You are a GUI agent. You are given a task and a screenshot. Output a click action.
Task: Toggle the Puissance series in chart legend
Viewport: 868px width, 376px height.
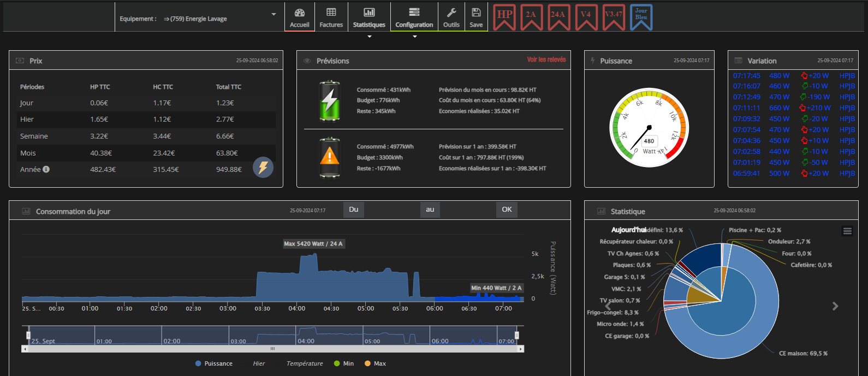pos(214,363)
